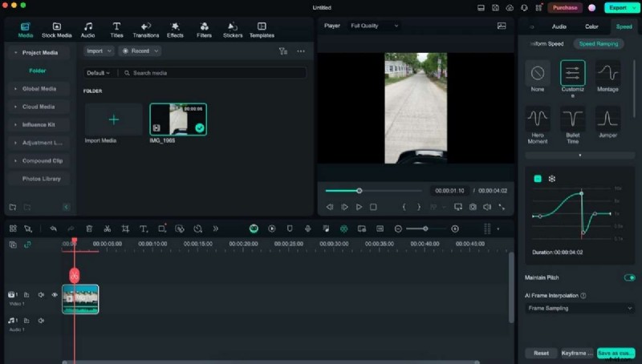The image size is (642, 364).
Task: Click the freeze frame snowflake icon
Action: pyautogui.click(x=552, y=179)
